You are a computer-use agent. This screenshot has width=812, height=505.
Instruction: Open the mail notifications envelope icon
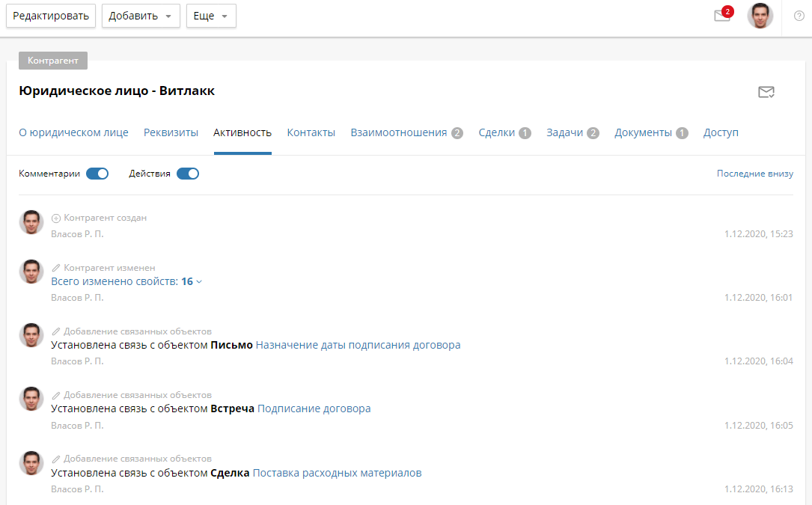point(722,16)
